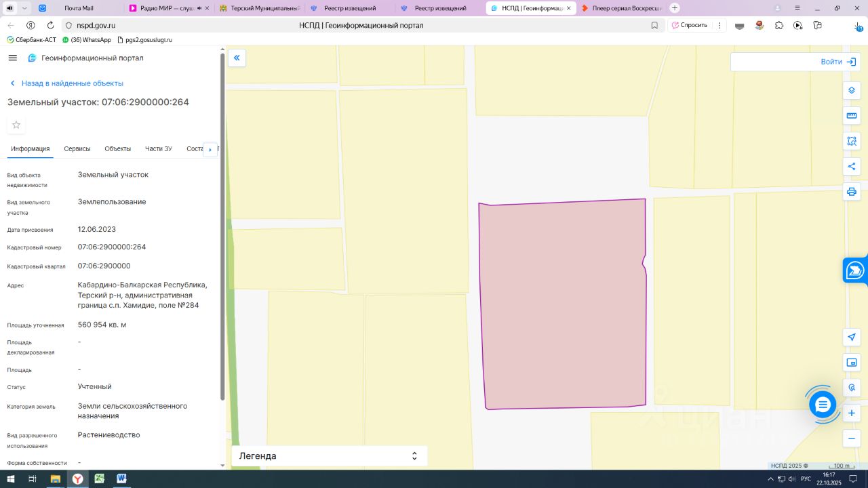Open the pgs2.gosuslugi.ru bookmark
Screen dimensions: 868x488
click(144, 40)
